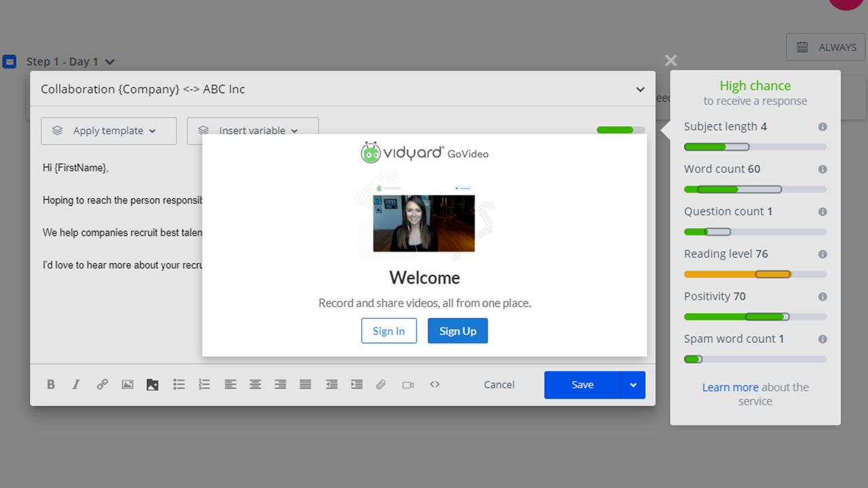Click the info icon beside Positivity
Screen dimensions: 868x488
click(x=823, y=297)
